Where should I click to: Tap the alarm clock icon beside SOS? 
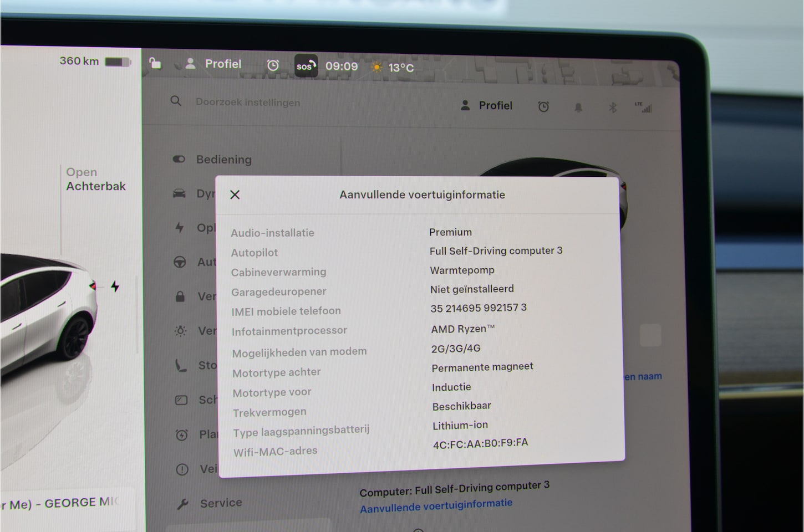(x=273, y=65)
